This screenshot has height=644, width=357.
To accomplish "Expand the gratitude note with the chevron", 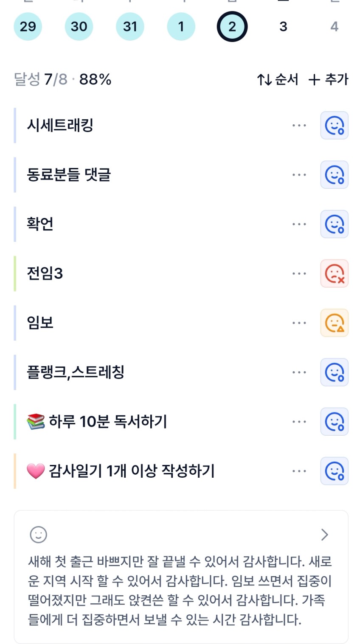I will 325,535.
